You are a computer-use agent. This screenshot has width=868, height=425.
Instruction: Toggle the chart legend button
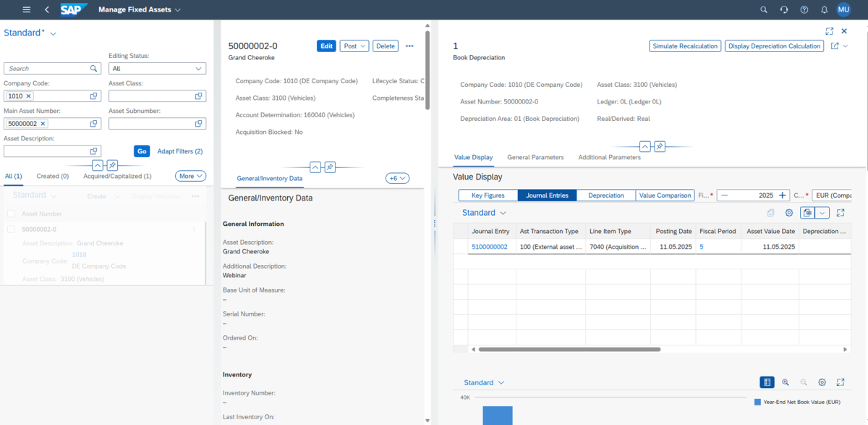coord(767,382)
